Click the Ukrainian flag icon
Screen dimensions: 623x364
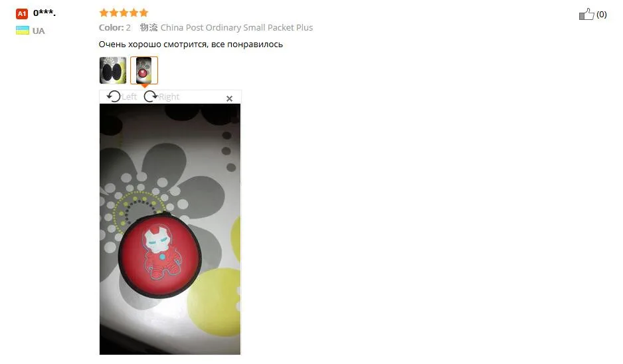[x=23, y=30]
